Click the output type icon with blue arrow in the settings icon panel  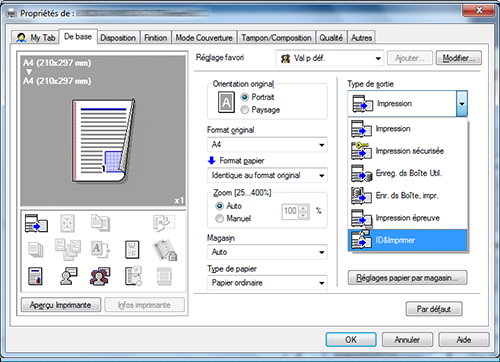pyautogui.click(x=36, y=223)
